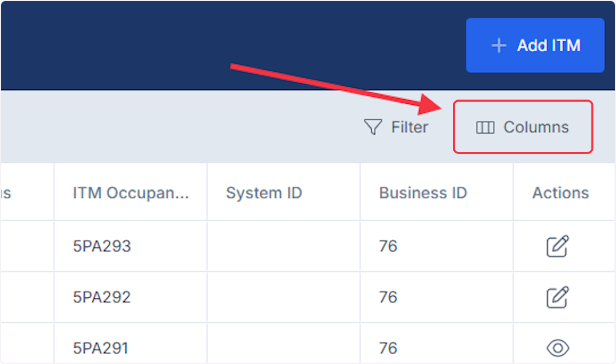Viewport: 616px width, 364px height.
Task: Click Business ID 76 in 5PA292 row
Action: (x=437, y=297)
